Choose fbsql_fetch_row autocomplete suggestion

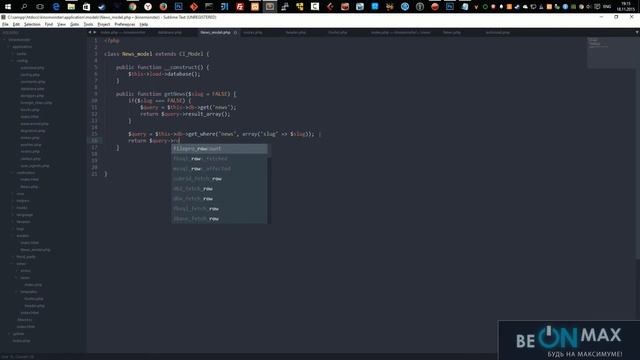219,209
